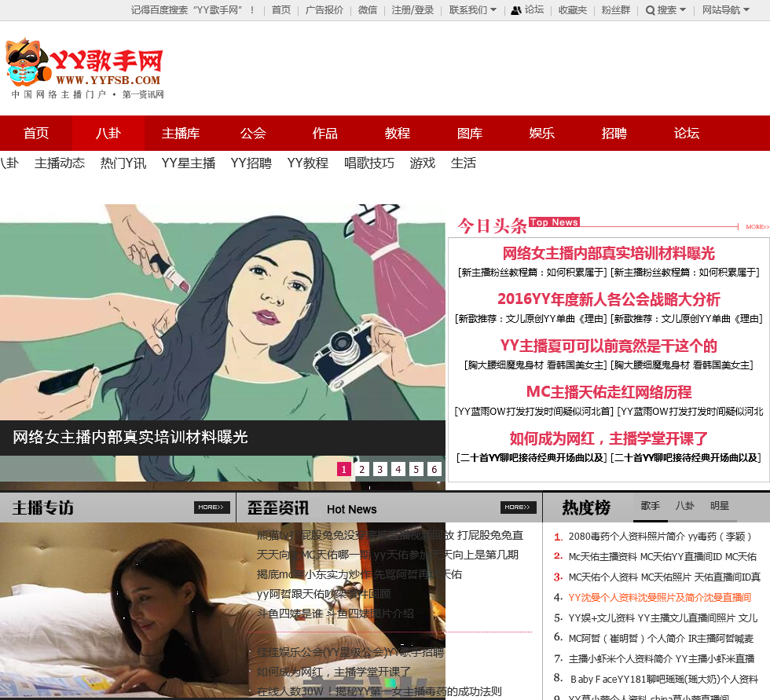Open rank 7 entry 主播小虾米个人资料简介
This screenshot has height=700, width=770.
pyautogui.click(x=662, y=659)
